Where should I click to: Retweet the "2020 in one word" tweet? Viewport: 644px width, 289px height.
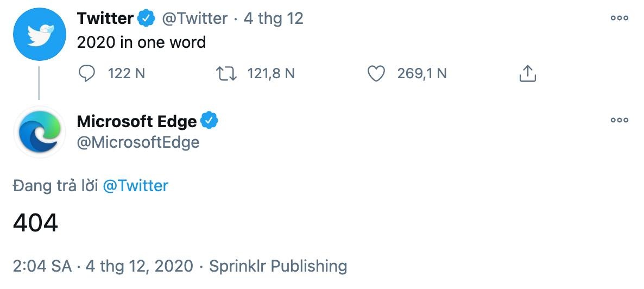pos(226,73)
